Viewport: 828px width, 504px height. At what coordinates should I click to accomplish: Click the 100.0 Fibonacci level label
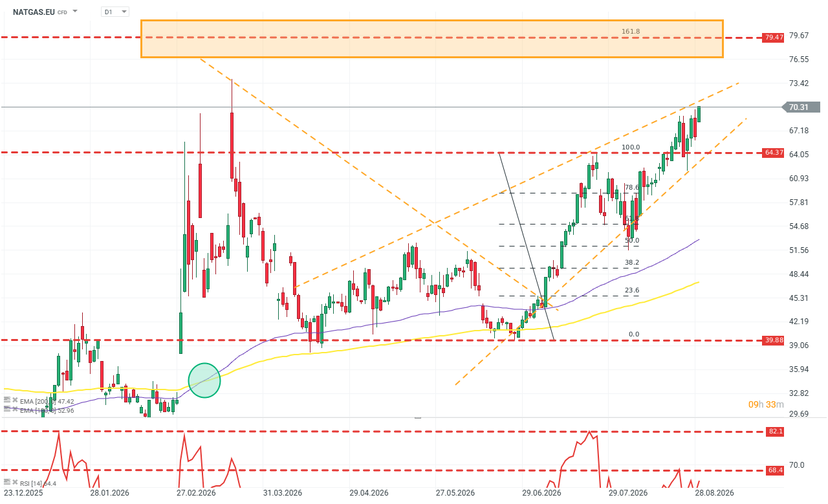click(631, 148)
